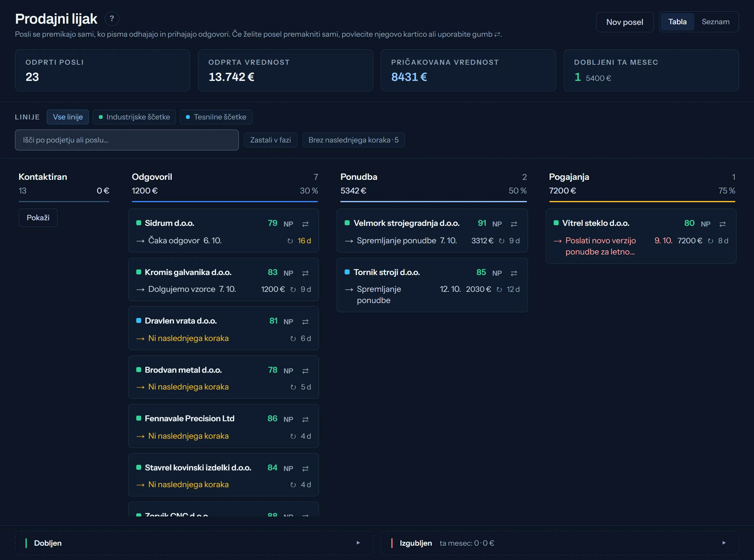Click Poslati novo verzijo ponudbe next step
This screenshot has height=560, width=754.
click(x=600, y=246)
